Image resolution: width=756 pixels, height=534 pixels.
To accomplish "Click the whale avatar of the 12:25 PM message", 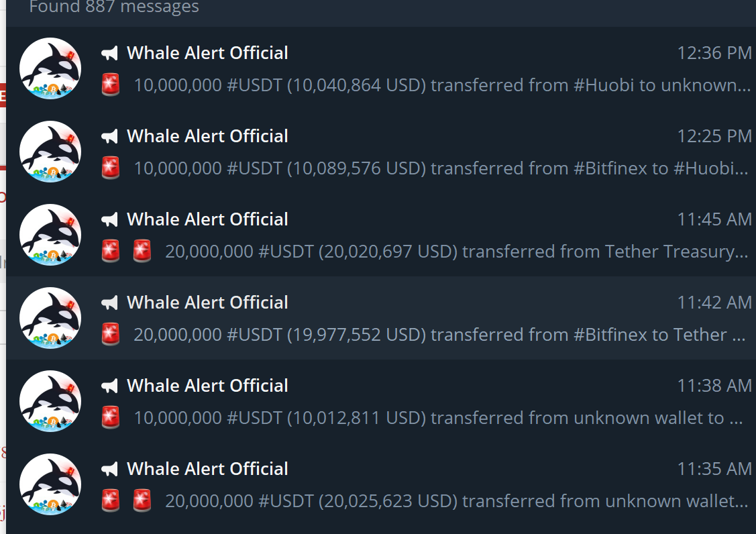I will [x=50, y=152].
